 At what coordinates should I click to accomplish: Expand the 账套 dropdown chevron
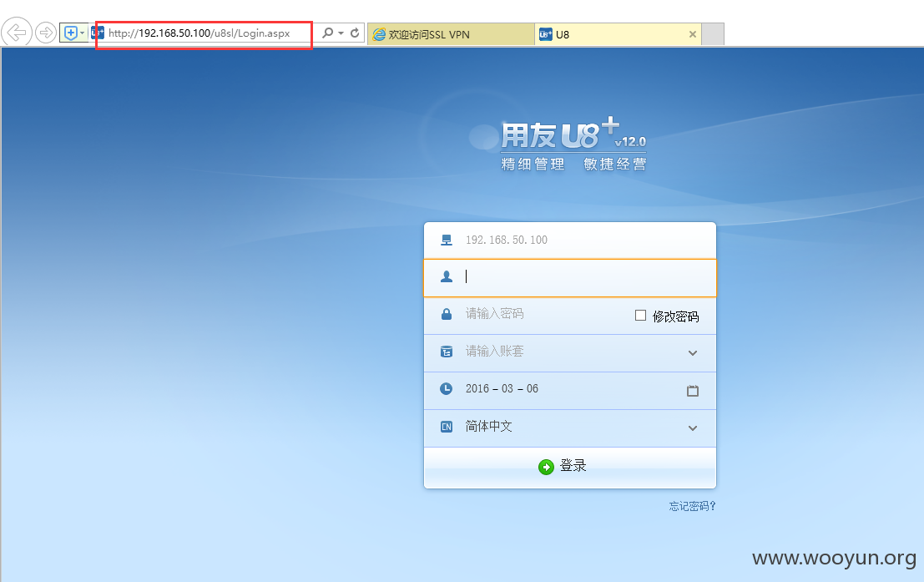coord(693,353)
